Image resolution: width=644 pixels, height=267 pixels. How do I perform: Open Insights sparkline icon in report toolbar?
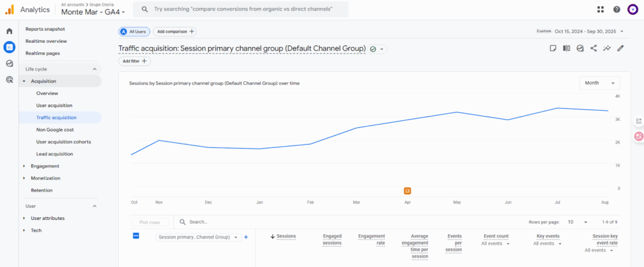[x=607, y=48]
